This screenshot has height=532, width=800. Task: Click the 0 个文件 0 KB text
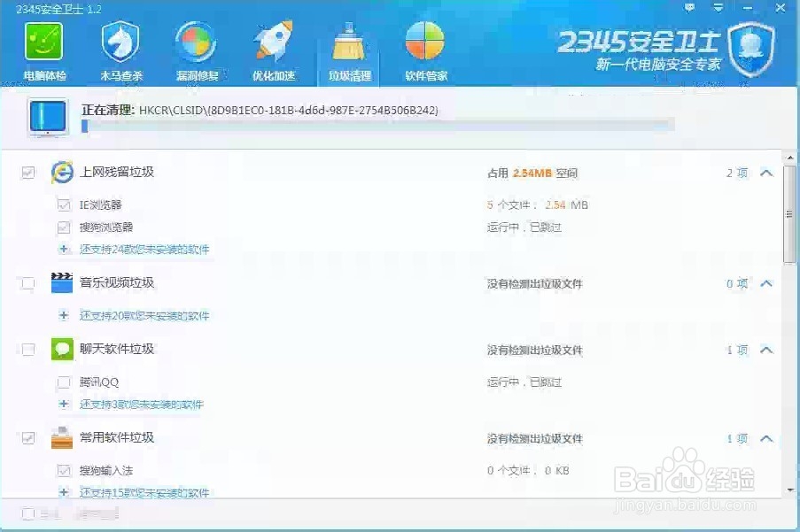[527, 470]
